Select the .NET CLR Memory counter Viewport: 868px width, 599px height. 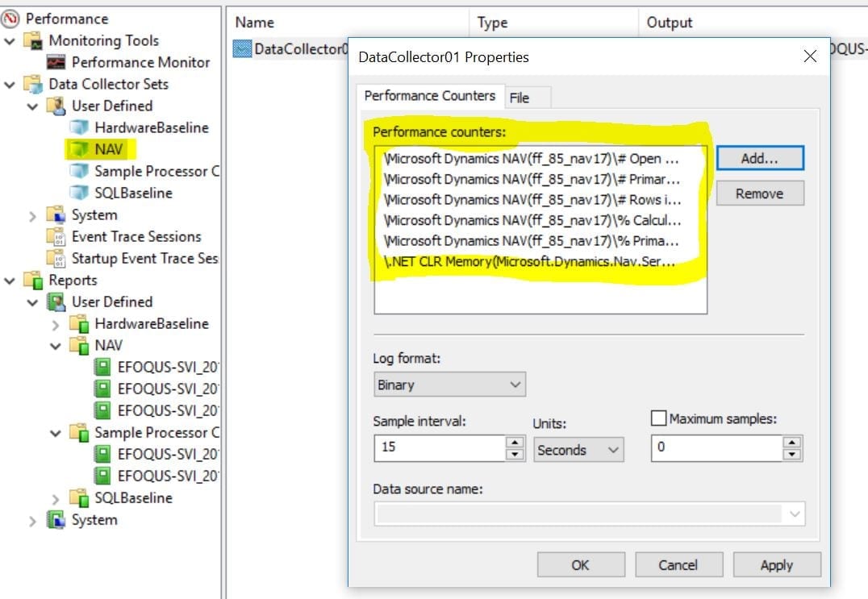click(529, 262)
